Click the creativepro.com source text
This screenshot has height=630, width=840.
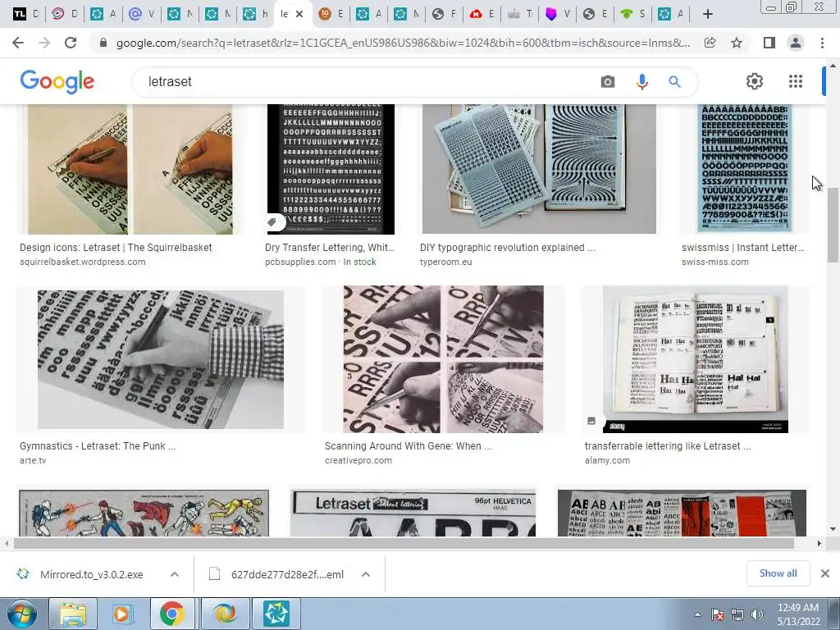tap(358, 460)
